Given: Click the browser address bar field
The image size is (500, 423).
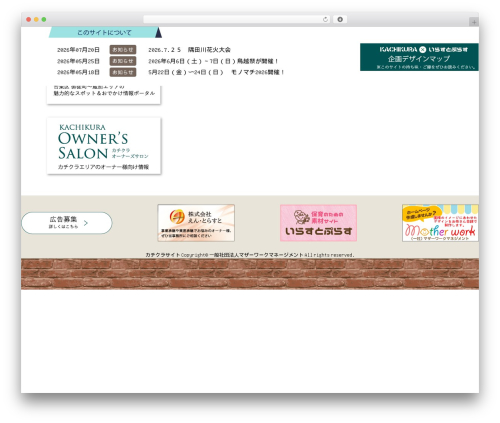Looking at the screenshot, I should pyautogui.click(x=237, y=19).
